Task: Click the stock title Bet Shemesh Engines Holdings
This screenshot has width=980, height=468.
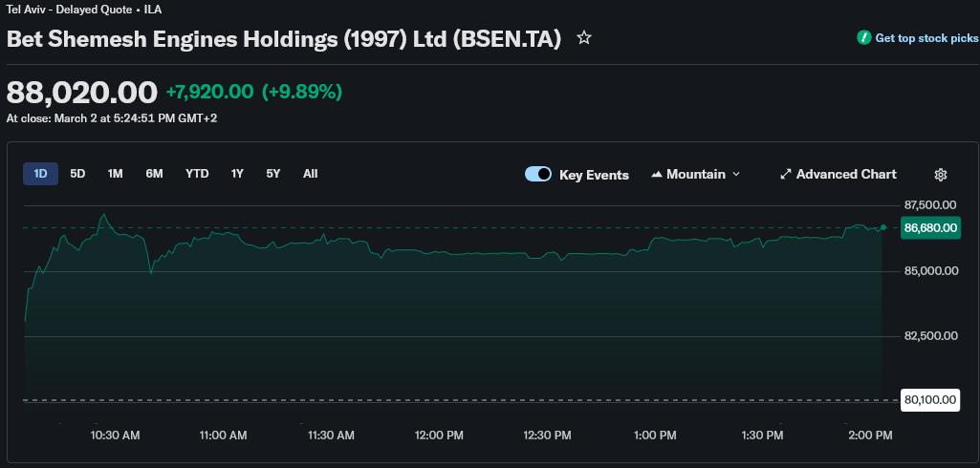Action: (x=284, y=39)
